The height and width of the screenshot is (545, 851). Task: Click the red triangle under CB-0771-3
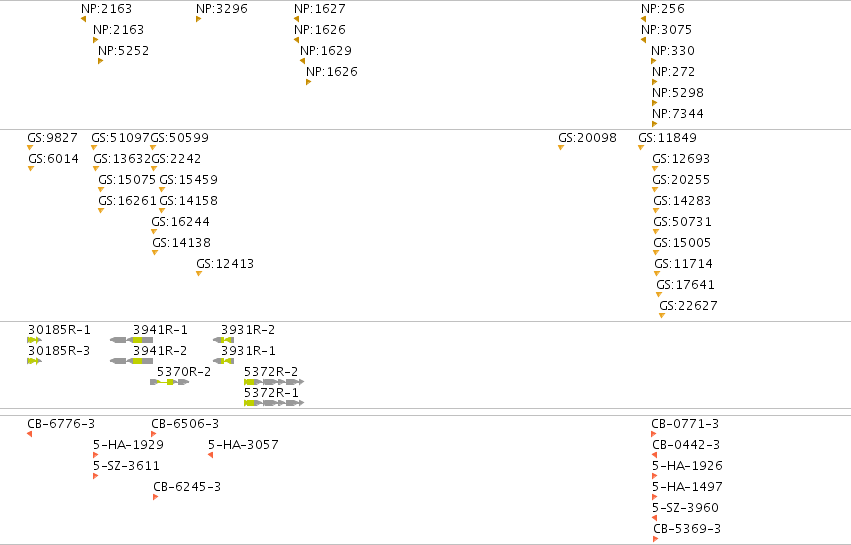coord(653,434)
